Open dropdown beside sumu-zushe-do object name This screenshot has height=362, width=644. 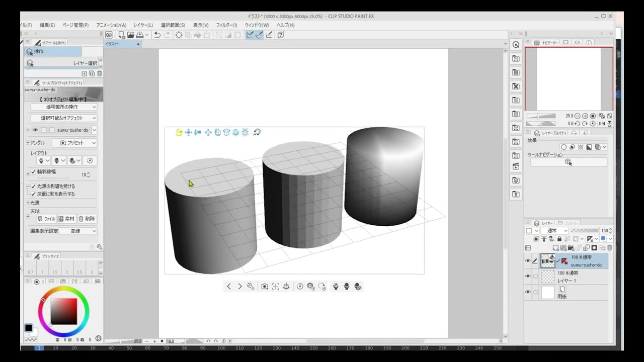click(x=94, y=130)
